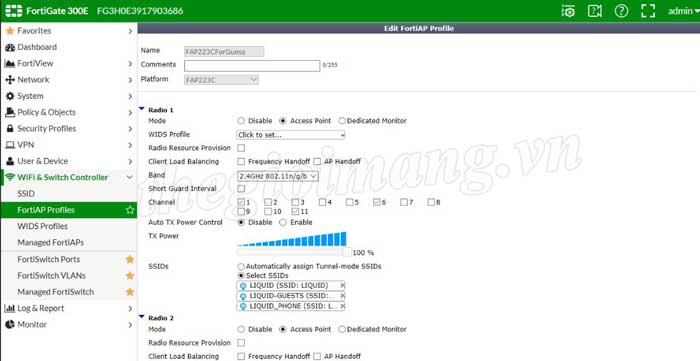Remove LIQUID SSID using its X icon
Image resolution: width=700 pixels, height=361 pixels.
[x=342, y=285]
